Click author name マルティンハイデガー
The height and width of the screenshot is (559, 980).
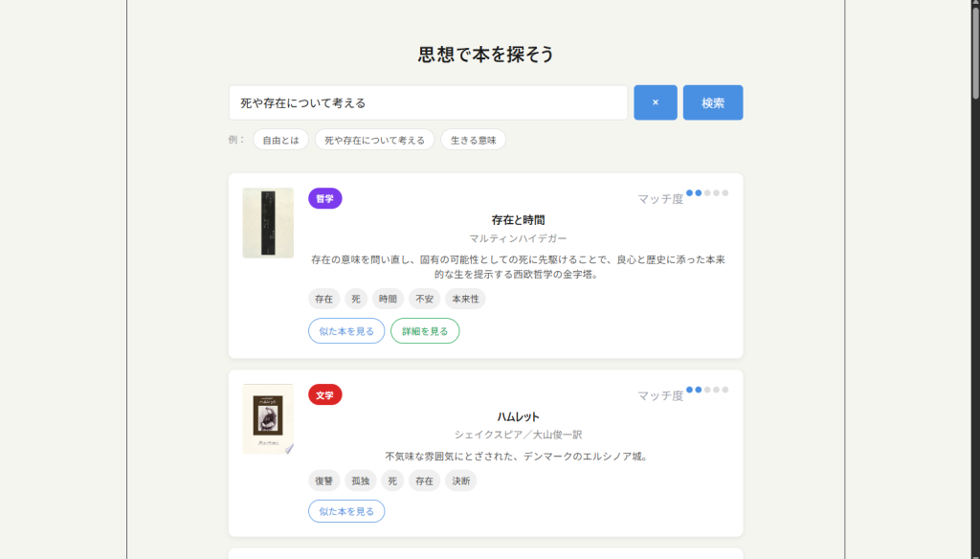[518, 238]
